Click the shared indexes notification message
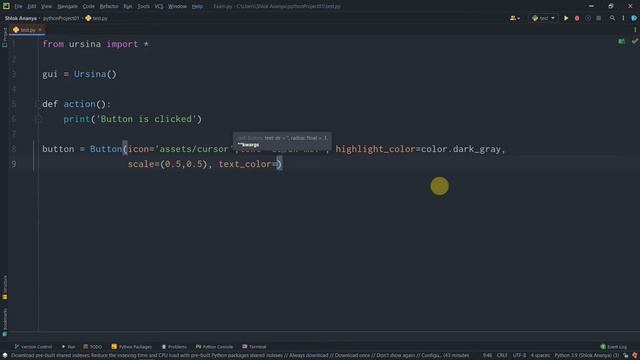This screenshot has width=640, height=360. point(240,356)
